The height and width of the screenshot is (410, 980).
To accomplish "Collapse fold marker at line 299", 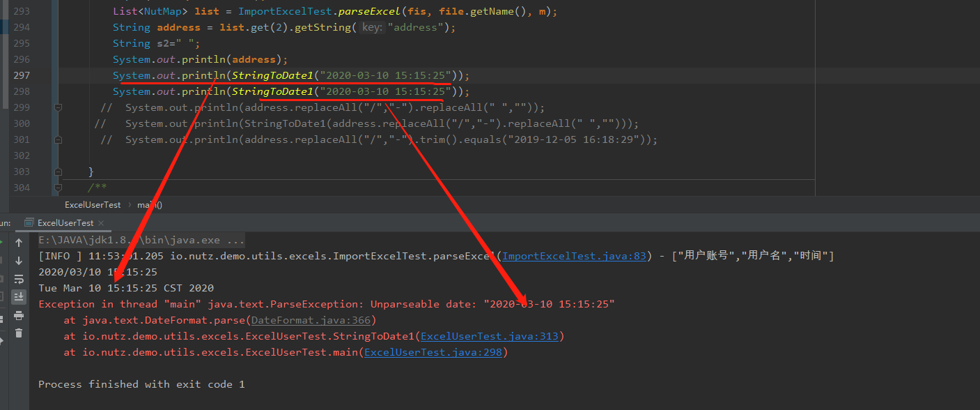I will point(58,107).
